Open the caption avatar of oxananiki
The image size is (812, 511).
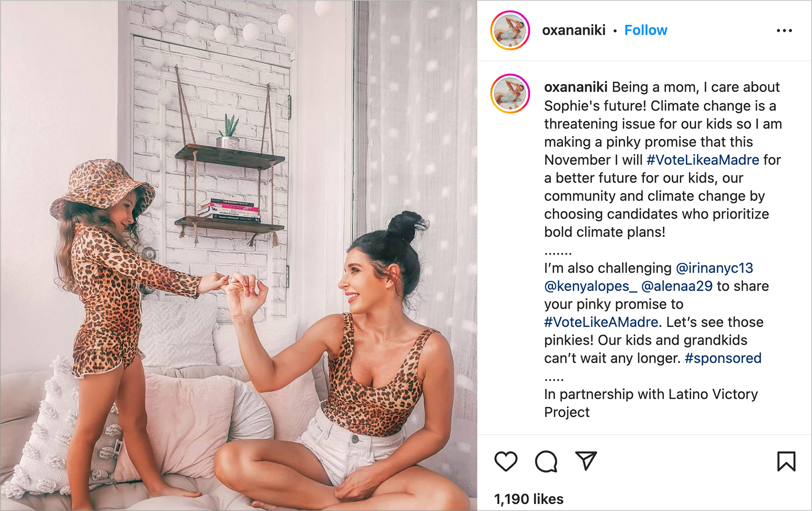[x=510, y=93]
